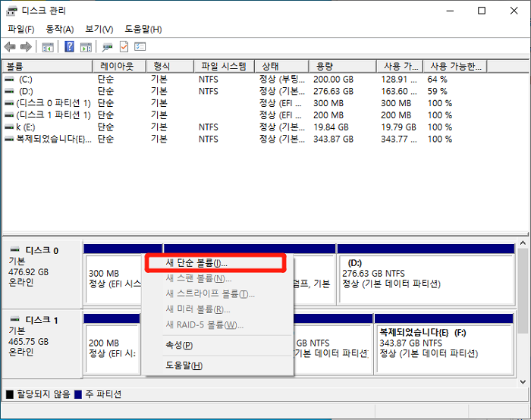Open the 동작(A) menu

coord(59,29)
